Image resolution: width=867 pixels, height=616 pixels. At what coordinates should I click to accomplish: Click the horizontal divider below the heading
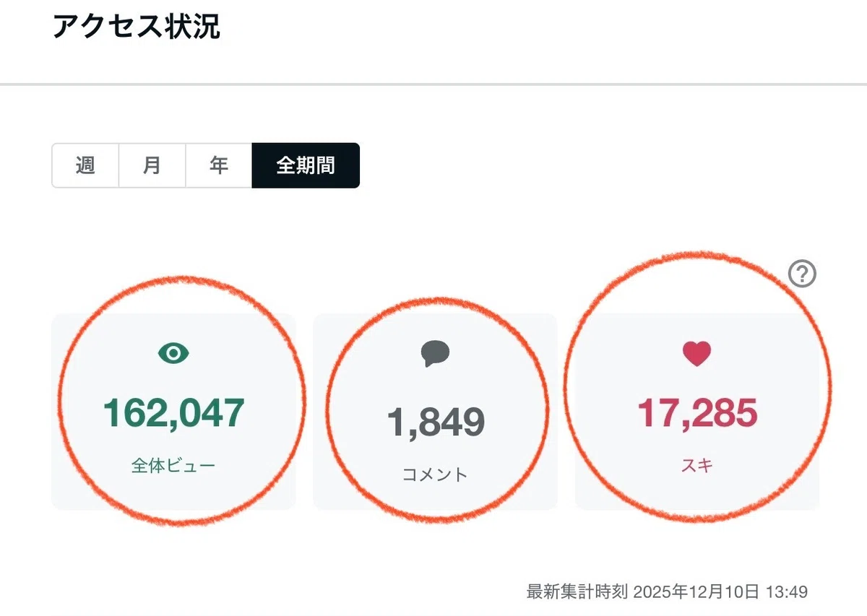click(x=433, y=84)
